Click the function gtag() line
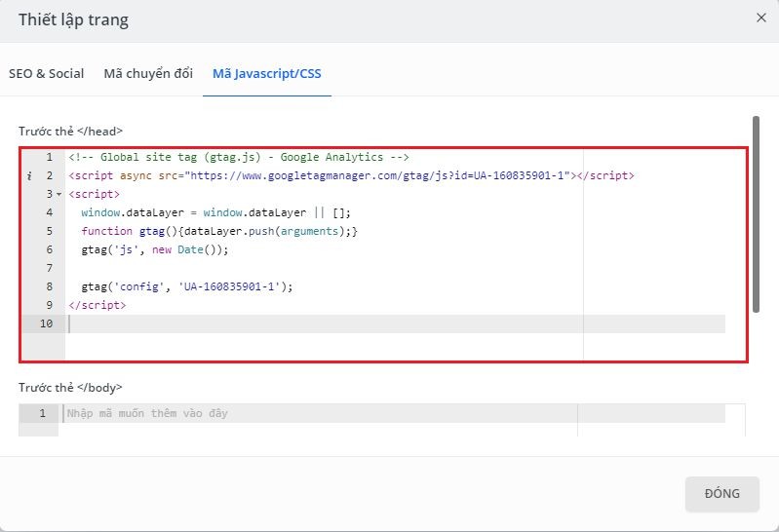 coord(219,231)
